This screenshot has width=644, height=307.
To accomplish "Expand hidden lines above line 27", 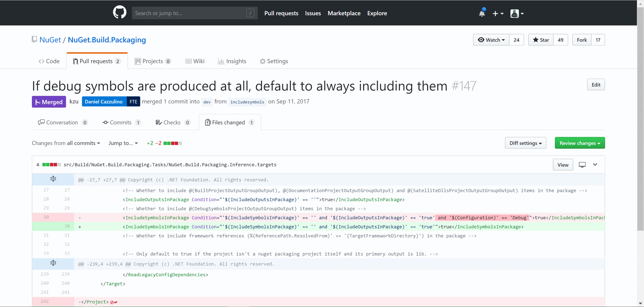I will pos(53,179).
